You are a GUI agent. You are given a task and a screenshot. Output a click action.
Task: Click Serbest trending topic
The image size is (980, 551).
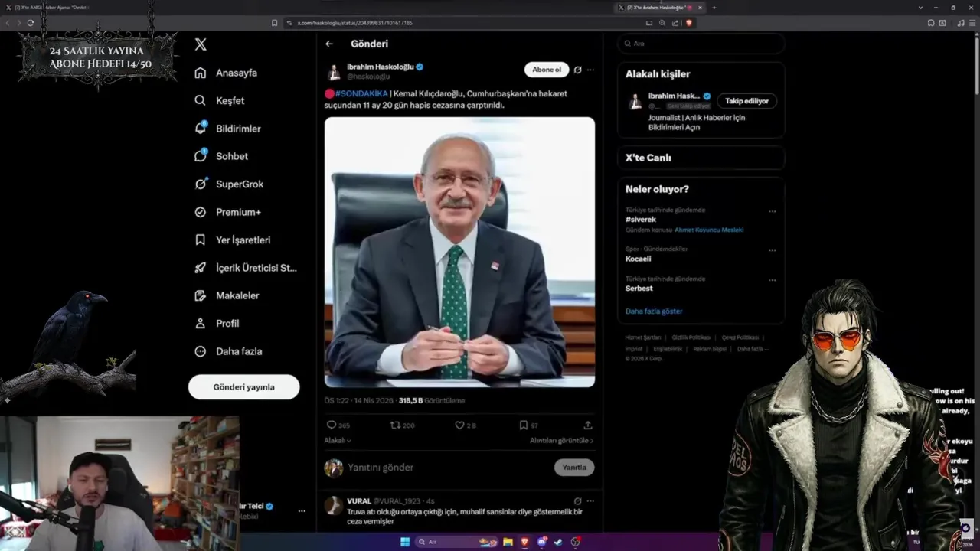tap(639, 289)
